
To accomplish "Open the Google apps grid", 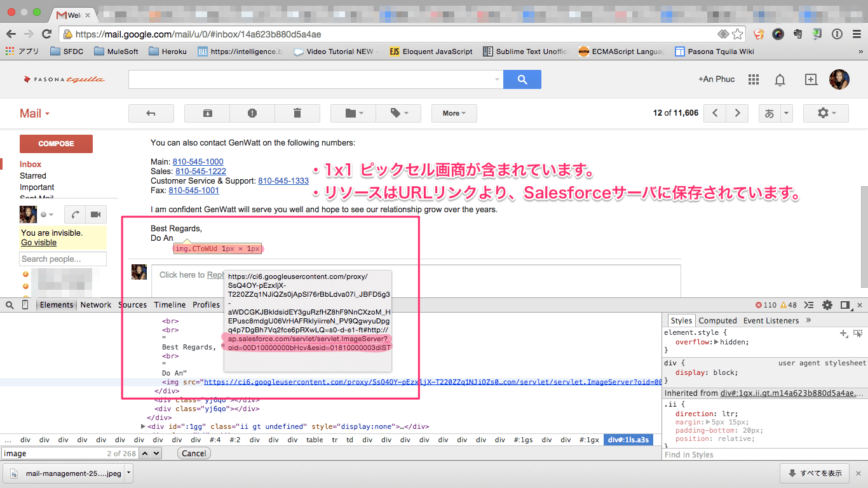I will coord(754,79).
